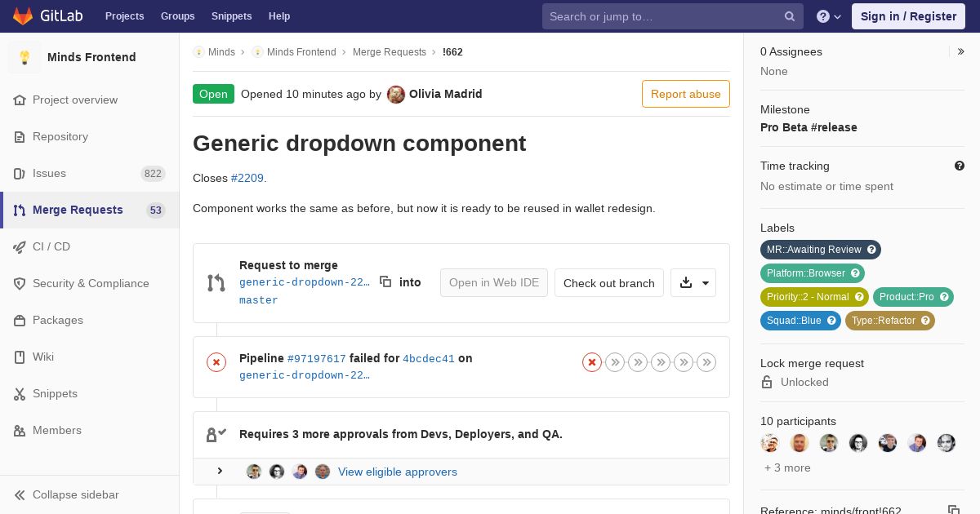
Task: Collapse the right sidebar
Action: (x=961, y=51)
